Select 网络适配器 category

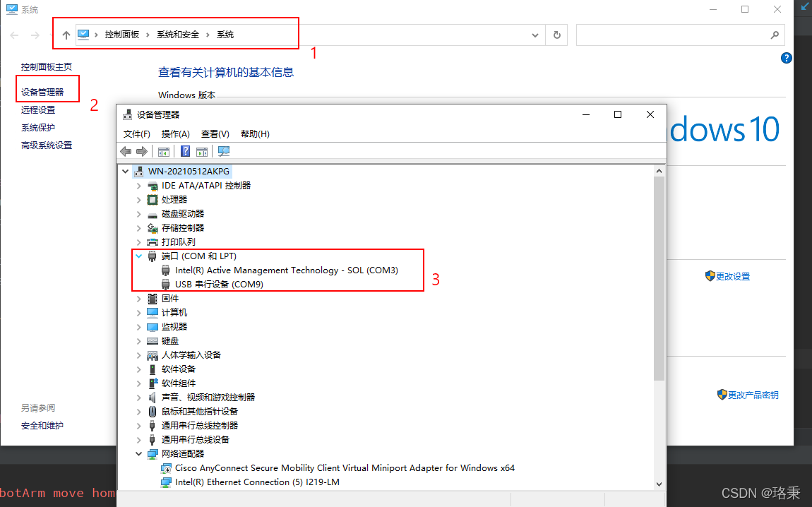[x=183, y=453]
